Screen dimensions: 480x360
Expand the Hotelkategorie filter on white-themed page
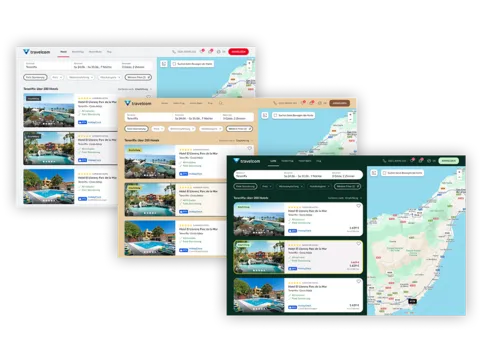pyautogui.click(x=110, y=77)
